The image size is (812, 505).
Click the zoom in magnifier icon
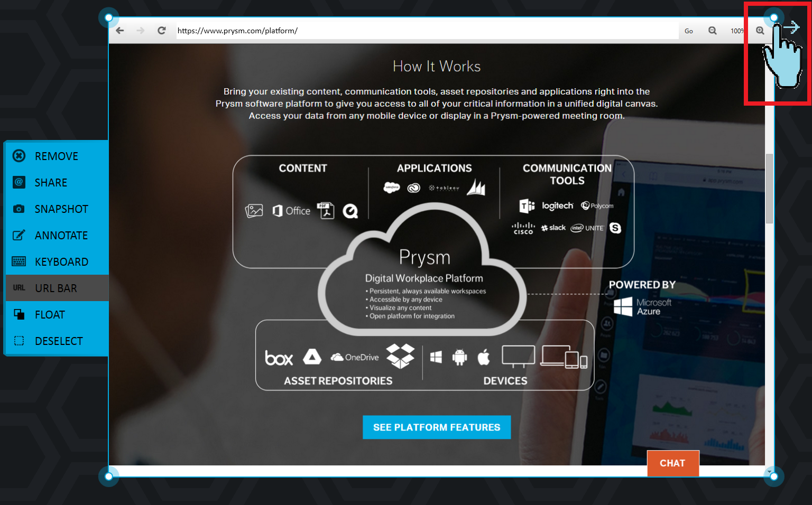tap(760, 31)
